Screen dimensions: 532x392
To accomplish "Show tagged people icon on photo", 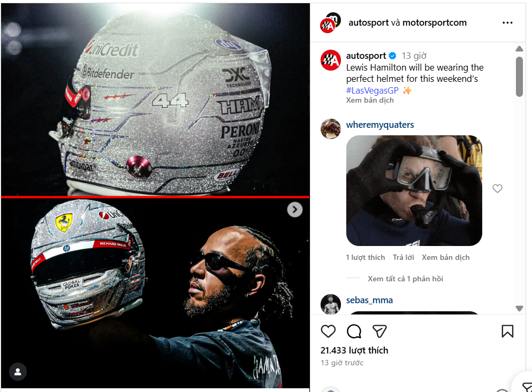I will pos(18,372).
